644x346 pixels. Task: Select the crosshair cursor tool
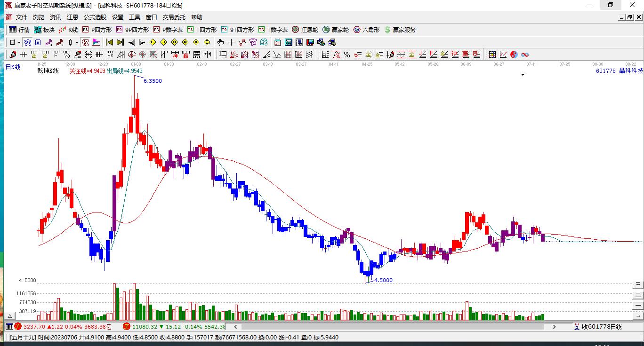(231, 42)
